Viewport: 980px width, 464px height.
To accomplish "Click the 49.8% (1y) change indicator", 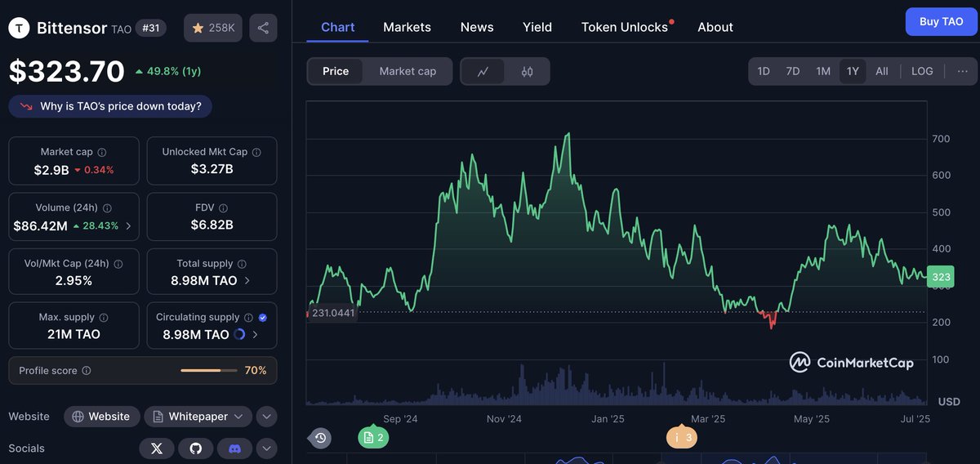I will coord(168,71).
